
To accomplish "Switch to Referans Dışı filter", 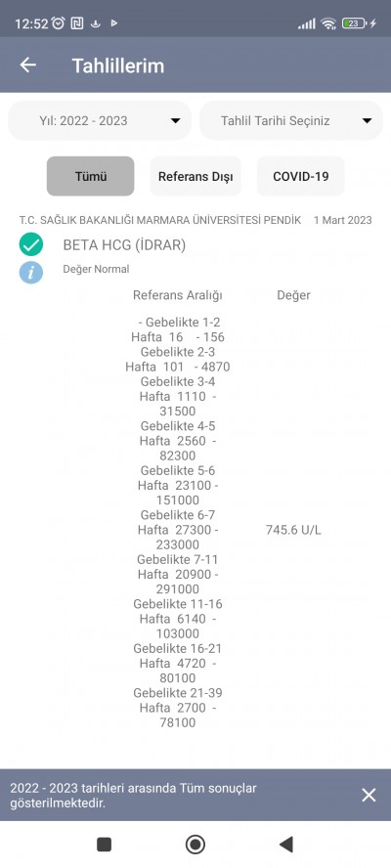I will (195, 176).
